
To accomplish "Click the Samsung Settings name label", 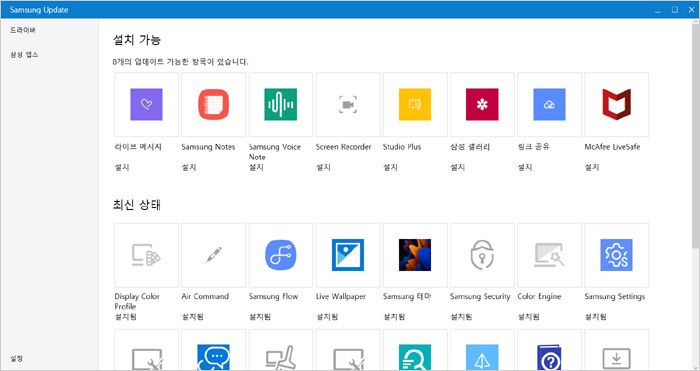I will [615, 296].
